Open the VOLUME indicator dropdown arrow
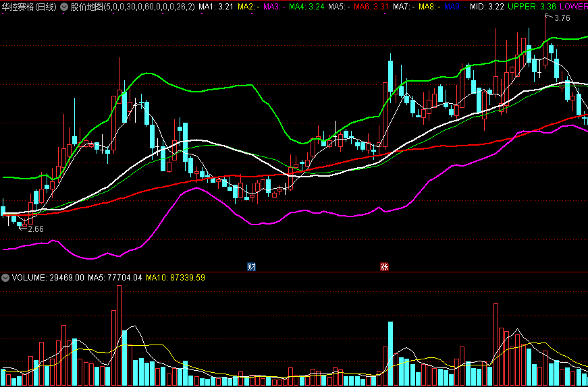The image size is (588, 387). coord(5,278)
